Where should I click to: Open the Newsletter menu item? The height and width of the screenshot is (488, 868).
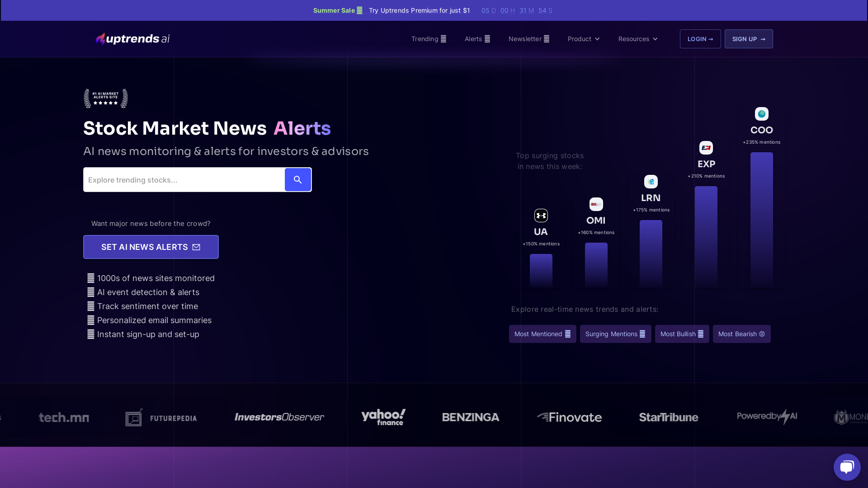(x=529, y=39)
